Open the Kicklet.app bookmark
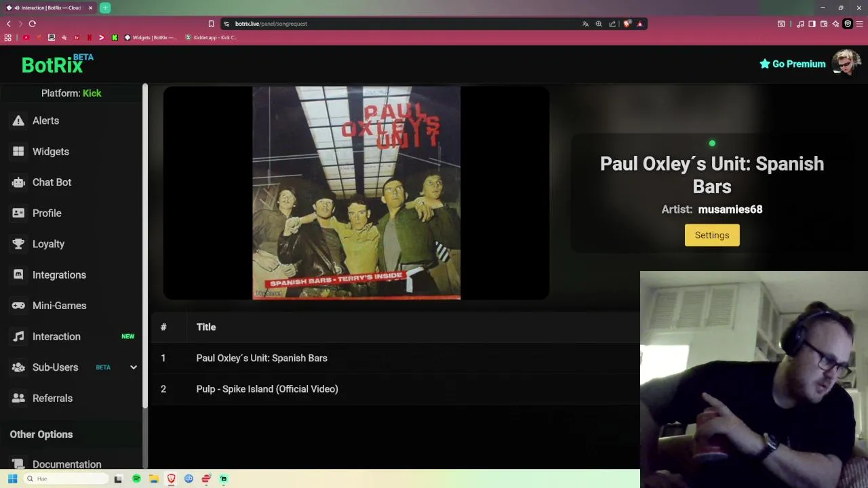This screenshot has width=868, height=488. 212,37
